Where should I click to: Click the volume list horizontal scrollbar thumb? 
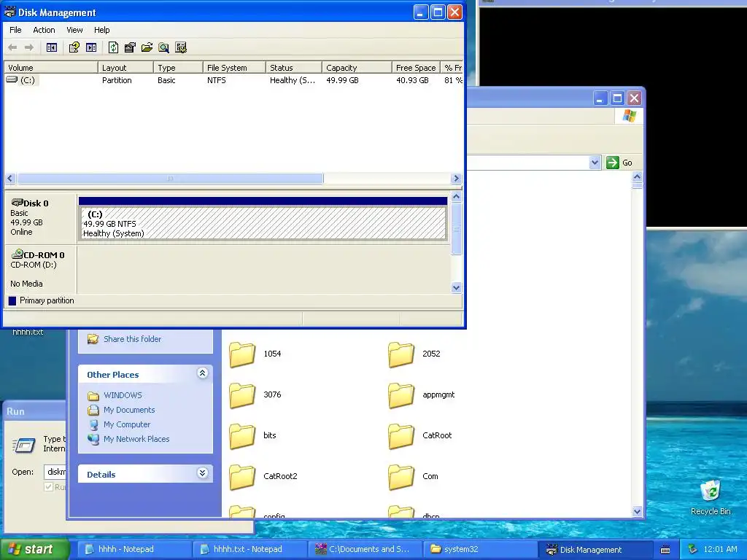point(170,178)
